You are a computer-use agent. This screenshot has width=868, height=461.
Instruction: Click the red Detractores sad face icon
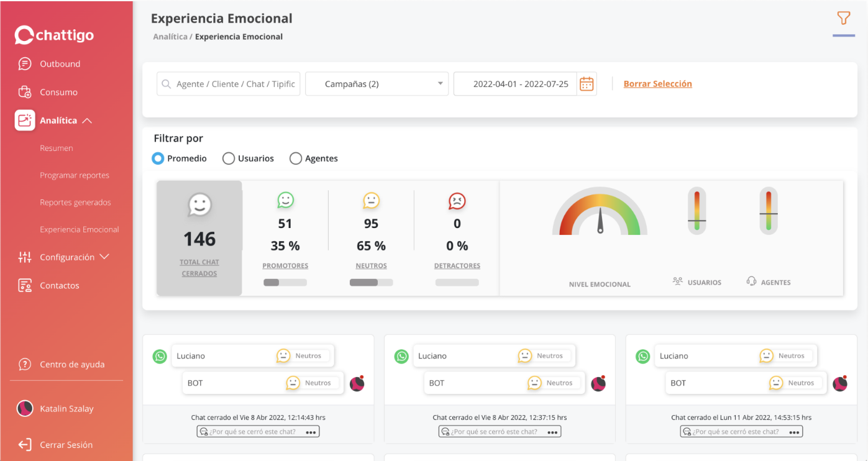[457, 201]
